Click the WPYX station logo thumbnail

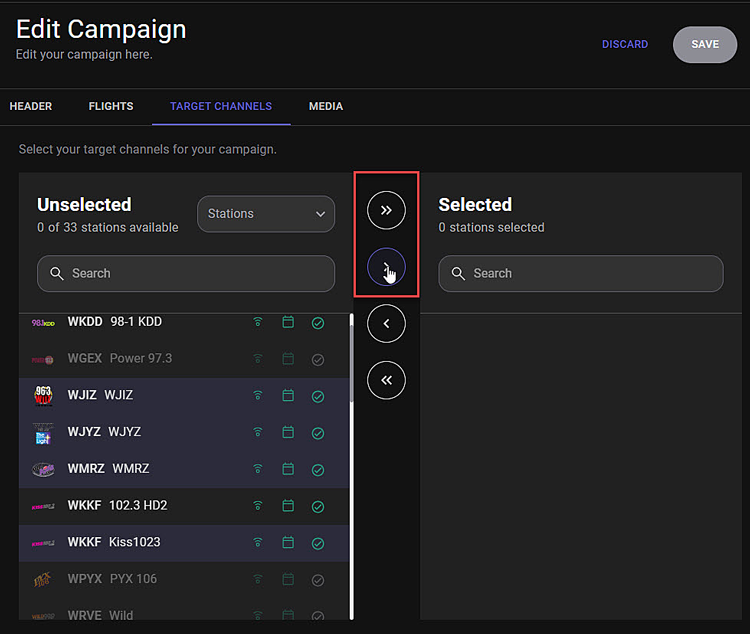click(x=43, y=580)
